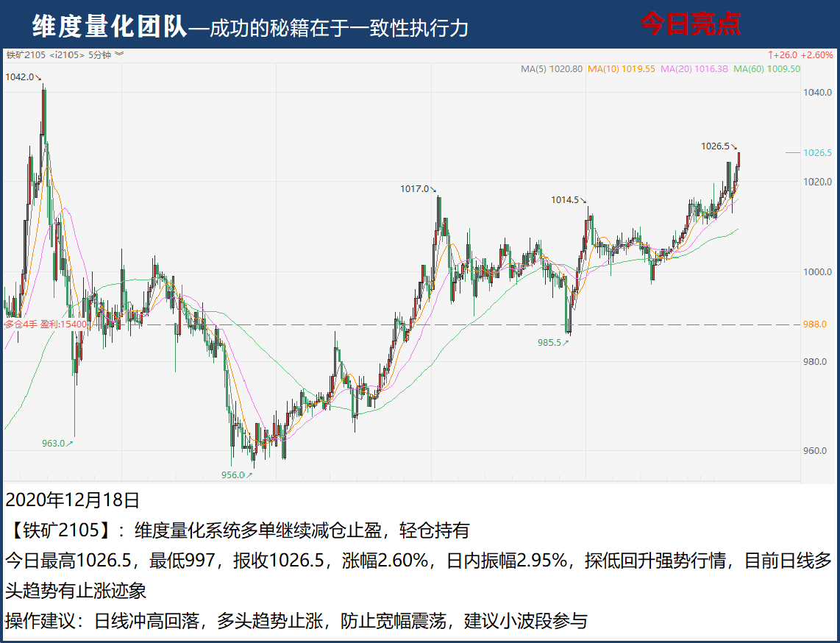Image resolution: width=840 pixels, height=643 pixels.
Task: Click the 988.0 position price tag
Action: [x=814, y=324]
